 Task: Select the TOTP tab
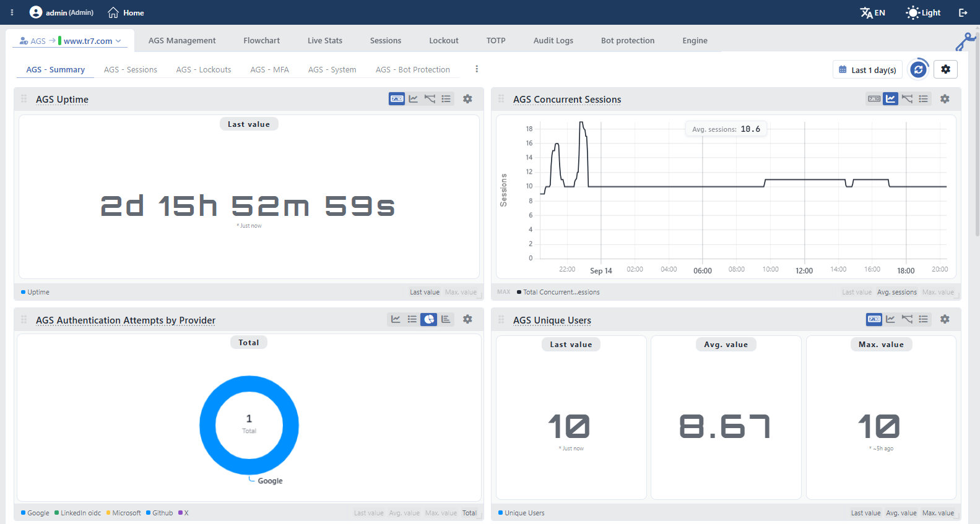(496, 40)
